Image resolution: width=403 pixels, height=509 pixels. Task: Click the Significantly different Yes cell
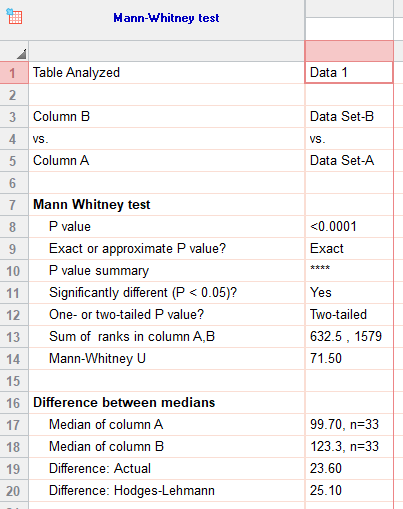point(349,293)
